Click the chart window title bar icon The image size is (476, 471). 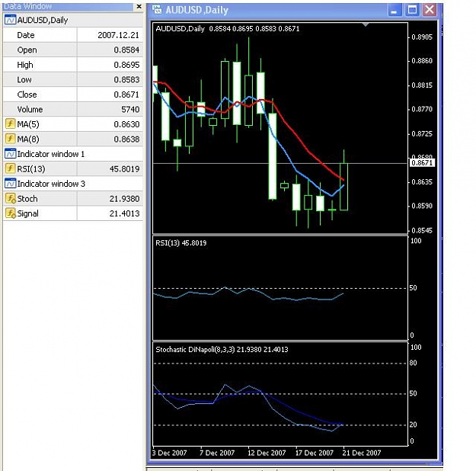157,10
